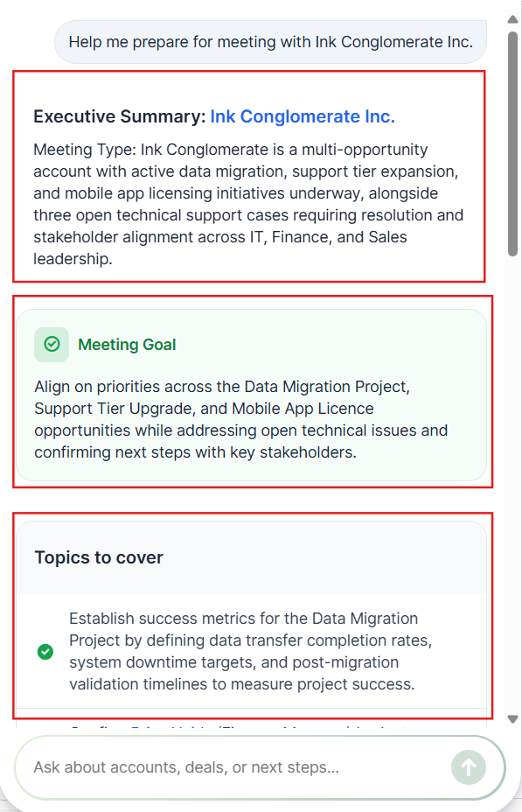The height and width of the screenshot is (812, 522).
Task: Select the 'Meeting Type' summary paragraph
Action: click(x=248, y=204)
